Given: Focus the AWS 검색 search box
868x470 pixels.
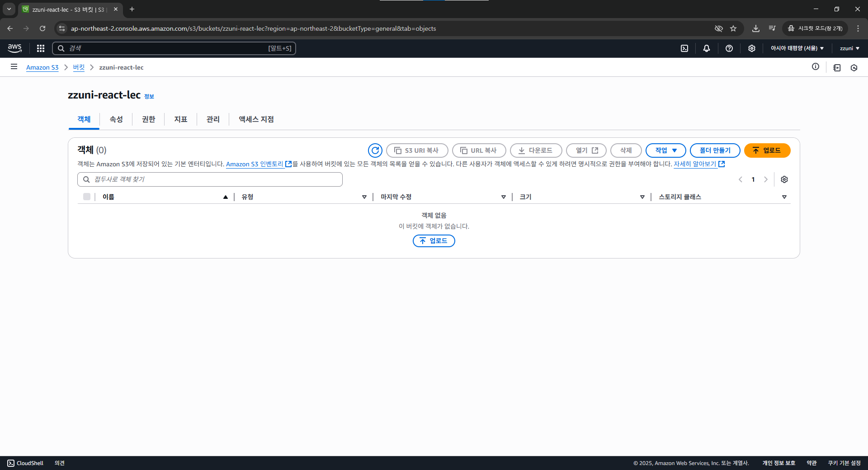Looking at the screenshot, I should pyautogui.click(x=174, y=48).
